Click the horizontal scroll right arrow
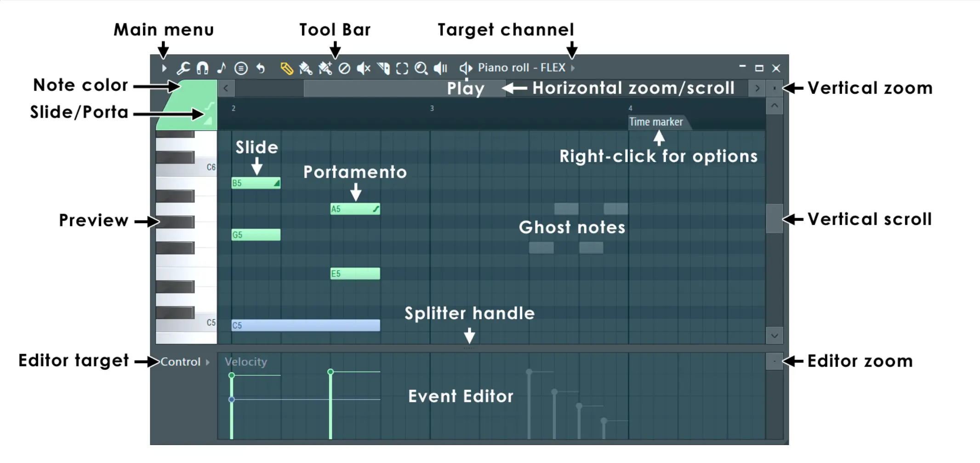 [757, 88]
